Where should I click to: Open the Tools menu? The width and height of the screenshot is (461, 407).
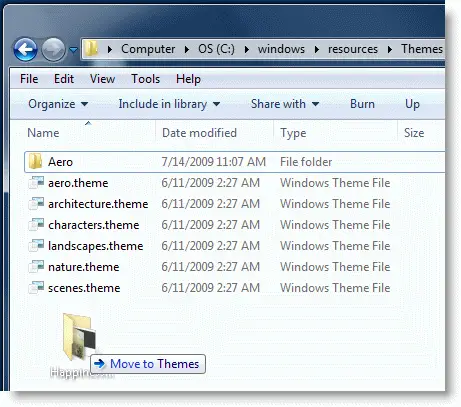tap(145, 79)
